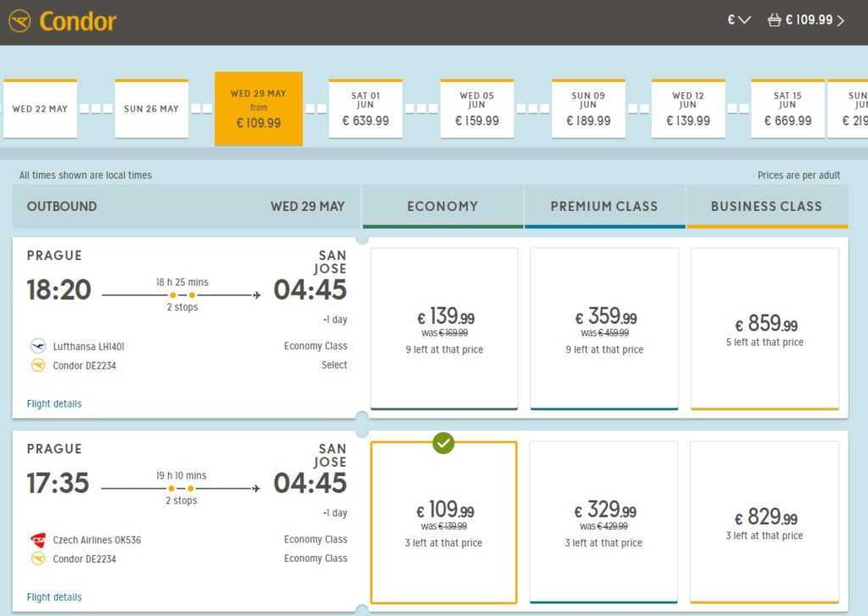868x616 pixels.
Task: Select Business fare € 859.99 for 18:20 flight
Action: coord(765,329)
